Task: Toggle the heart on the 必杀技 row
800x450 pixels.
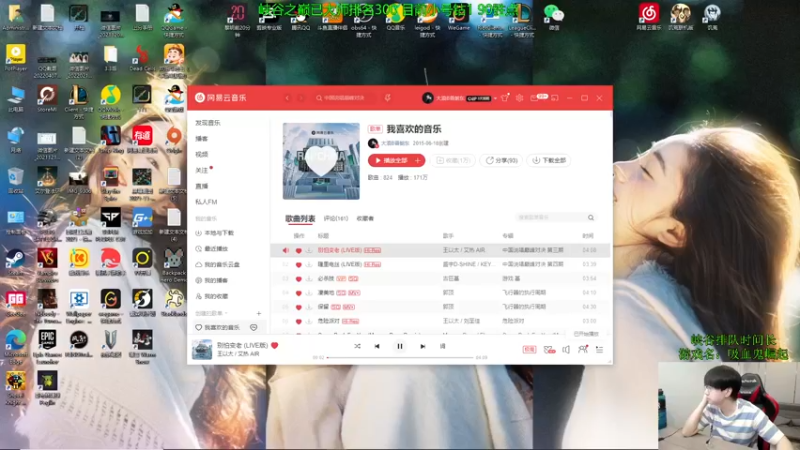Action: (298, 279)
